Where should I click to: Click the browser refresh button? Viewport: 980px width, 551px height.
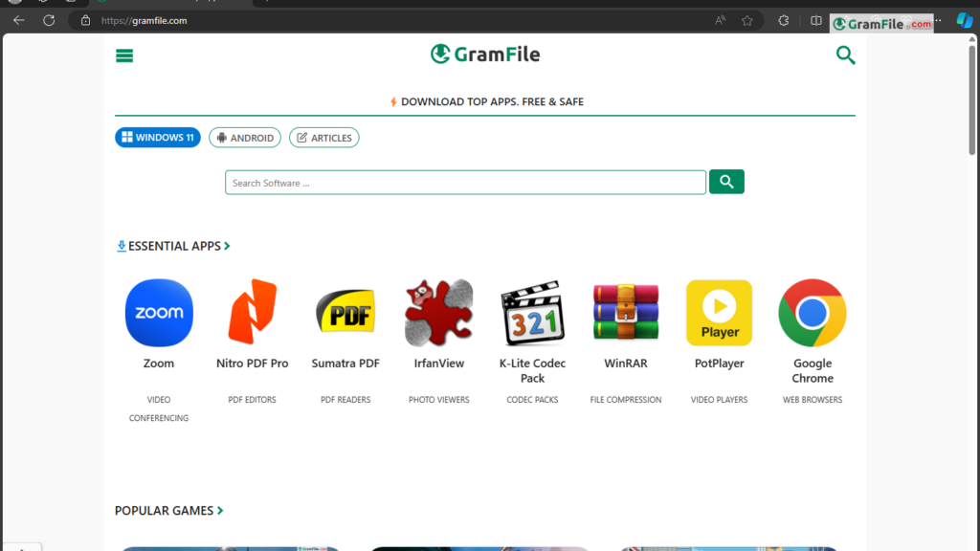(x=49, y=20)
